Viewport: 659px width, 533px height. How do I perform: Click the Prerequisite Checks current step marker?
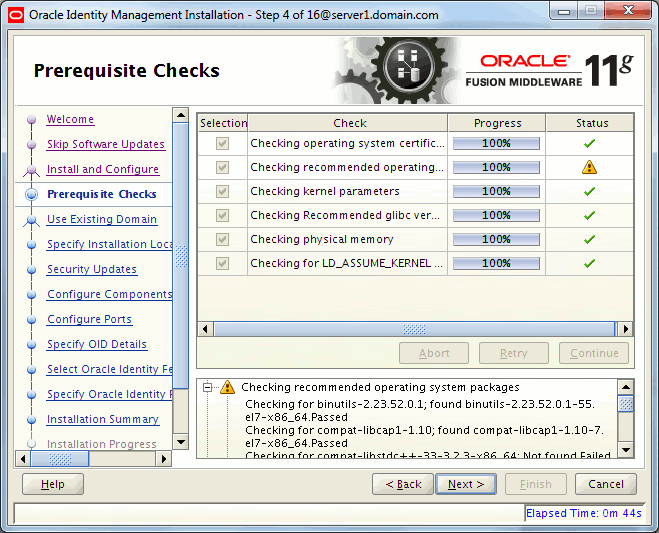(x=32, y=194)
